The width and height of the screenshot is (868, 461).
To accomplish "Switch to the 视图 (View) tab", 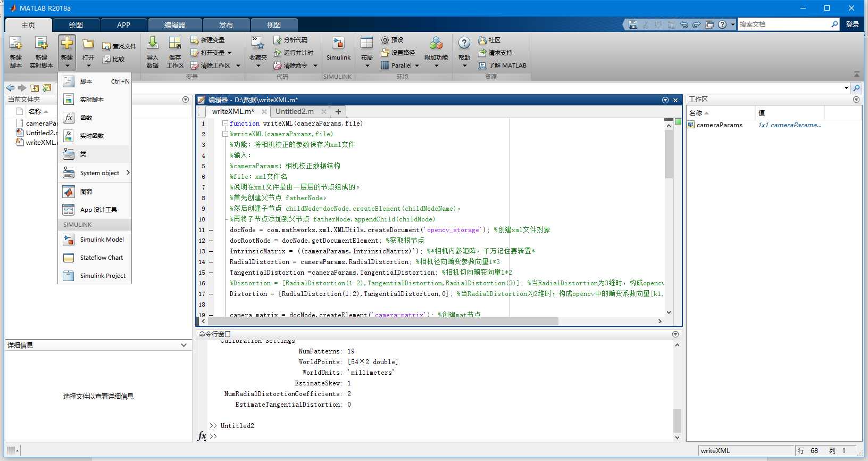I will [274, 25].
